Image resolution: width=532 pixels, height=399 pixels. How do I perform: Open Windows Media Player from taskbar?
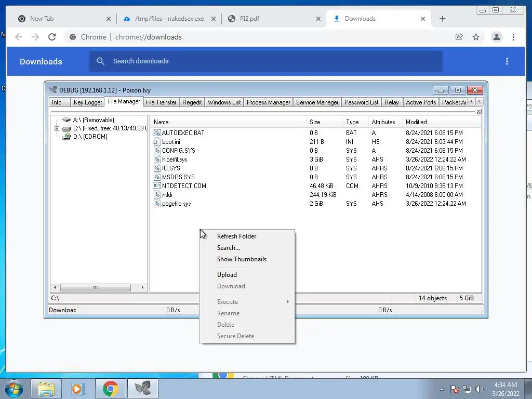click(x=77, y=389)
